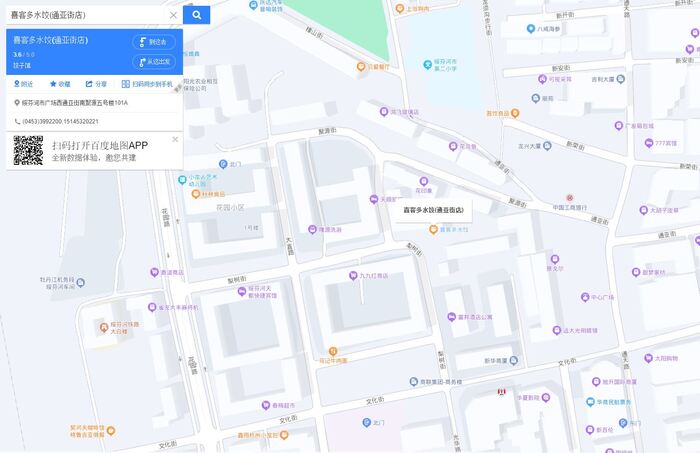
Task: Click the search text input field
Action: (86, 15)
